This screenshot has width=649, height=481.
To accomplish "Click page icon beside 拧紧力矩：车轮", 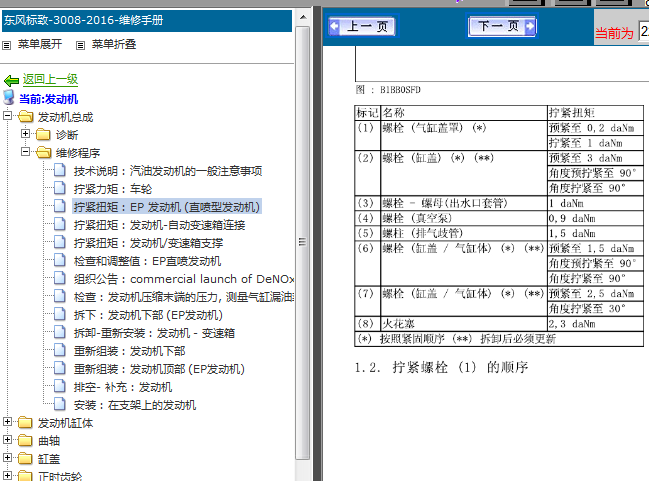I will (x=60, y=188).
